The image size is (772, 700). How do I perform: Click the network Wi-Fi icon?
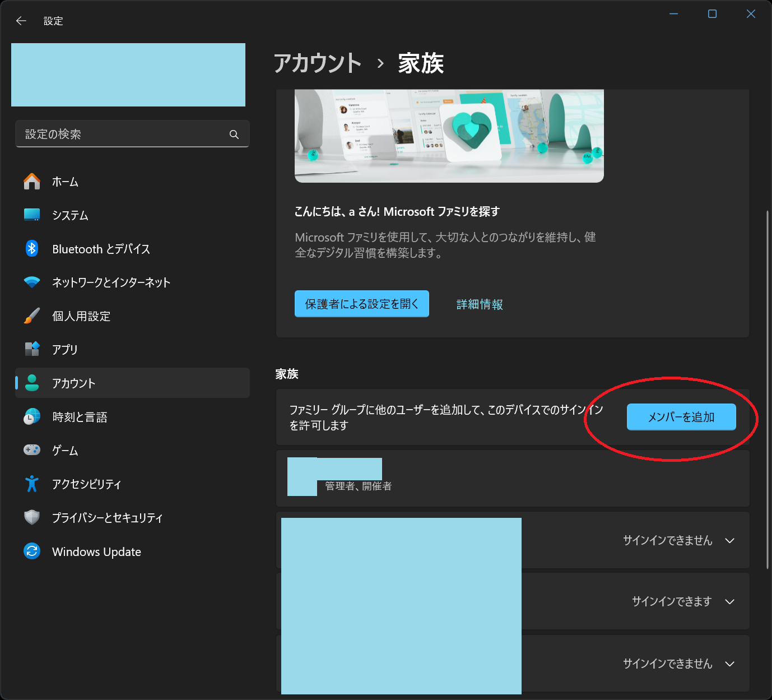click(x=32, y=282)
